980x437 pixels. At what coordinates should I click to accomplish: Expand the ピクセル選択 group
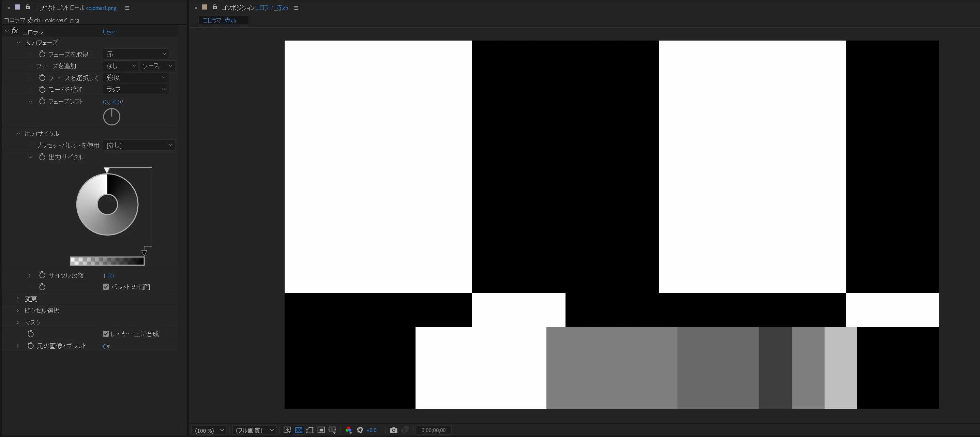coord(18,310)
